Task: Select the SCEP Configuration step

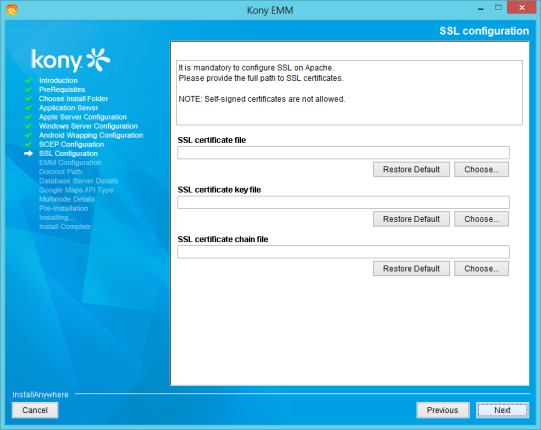Action: [71, 144]
